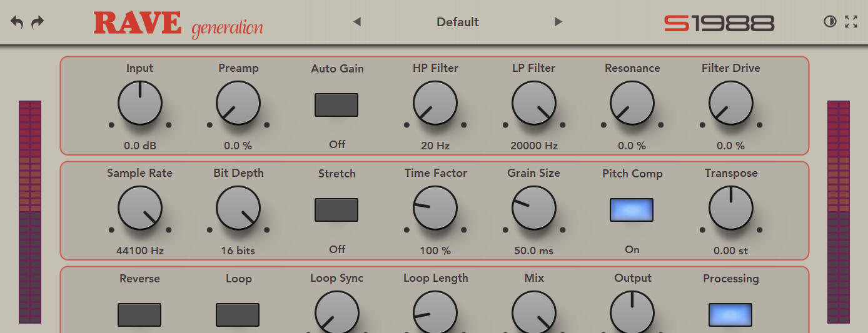Toggle the contrast theme icon

(x=830, y=22)
